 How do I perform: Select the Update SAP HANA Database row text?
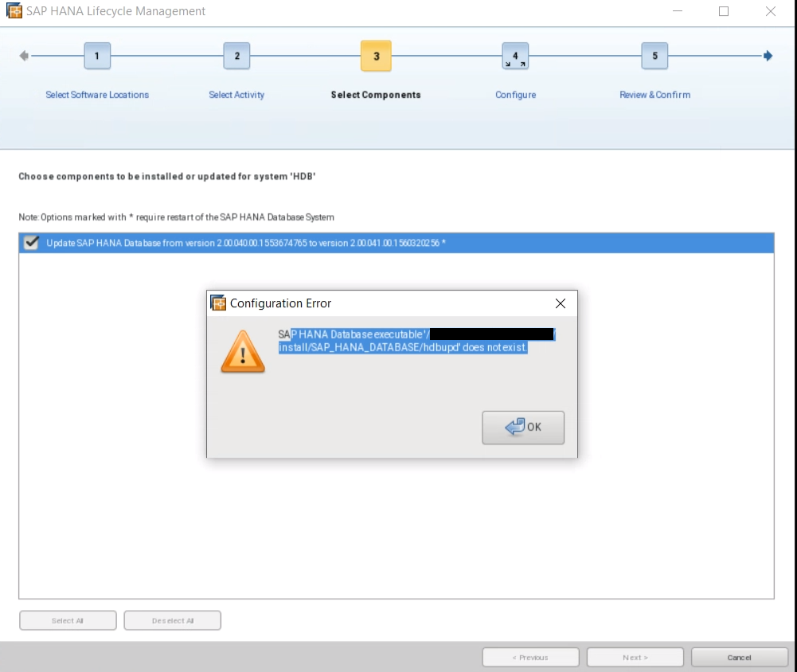(246, 243)
